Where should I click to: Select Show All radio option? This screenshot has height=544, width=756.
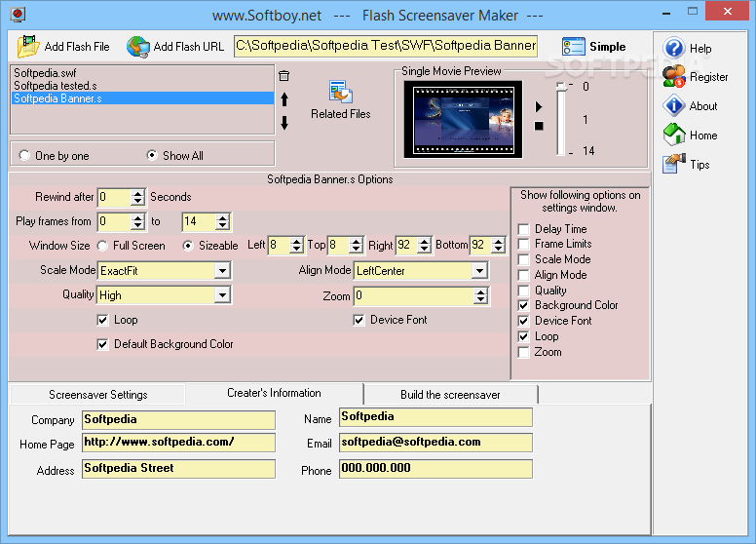click(152, 155)
